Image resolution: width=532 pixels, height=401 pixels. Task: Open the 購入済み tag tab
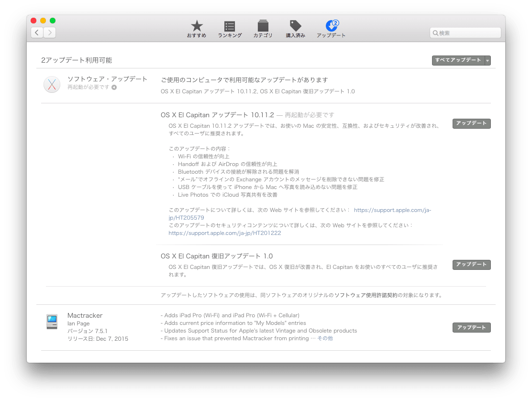pyautogui.click(x=296, y=29)
